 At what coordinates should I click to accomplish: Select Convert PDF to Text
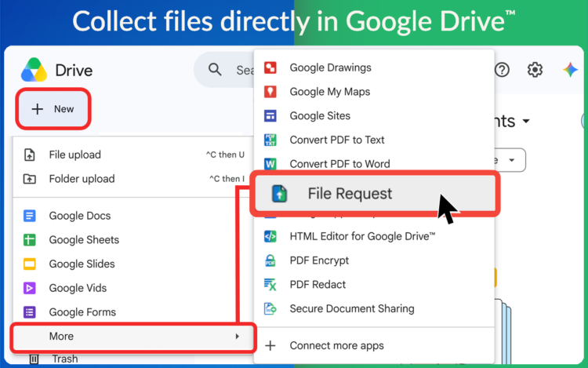tap(374, 140)
